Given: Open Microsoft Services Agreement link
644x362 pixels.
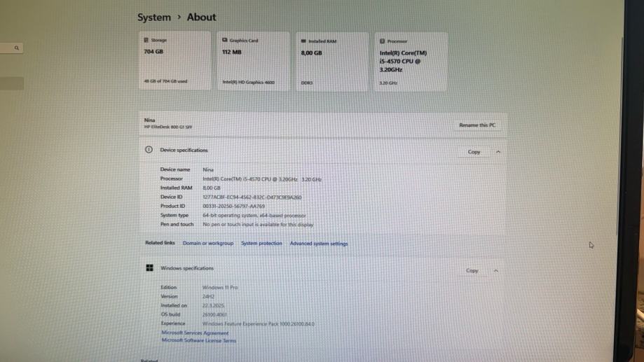Looking at the screenshot, I should coord(195,333).
